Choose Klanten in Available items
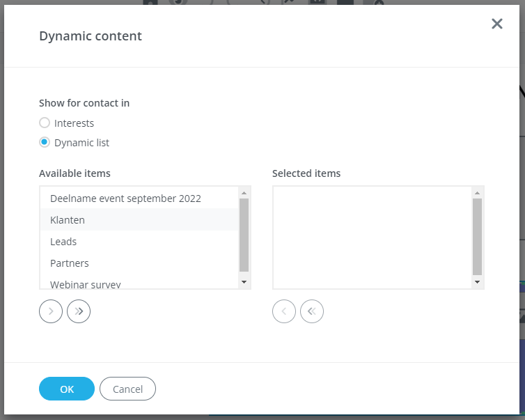Viewport: 525px width, 420px height. [x=68, y=220]
